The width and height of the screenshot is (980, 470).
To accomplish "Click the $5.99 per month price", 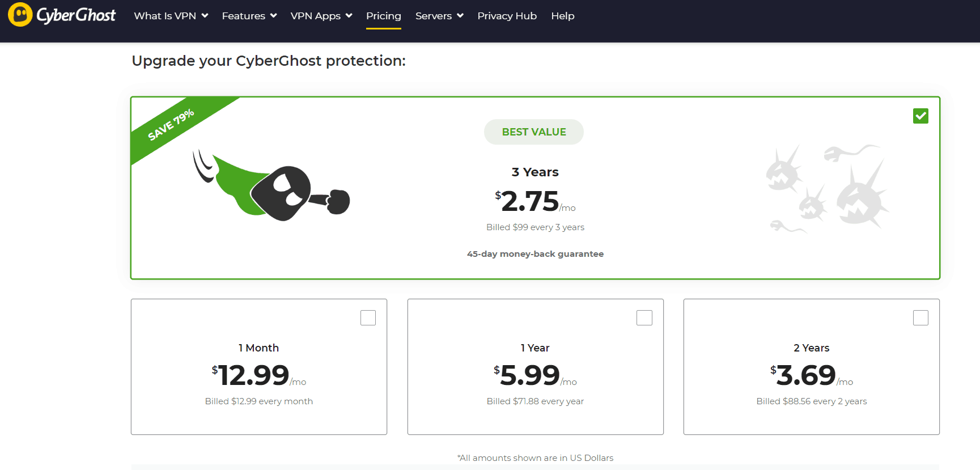I will click(x=535, y=375).
